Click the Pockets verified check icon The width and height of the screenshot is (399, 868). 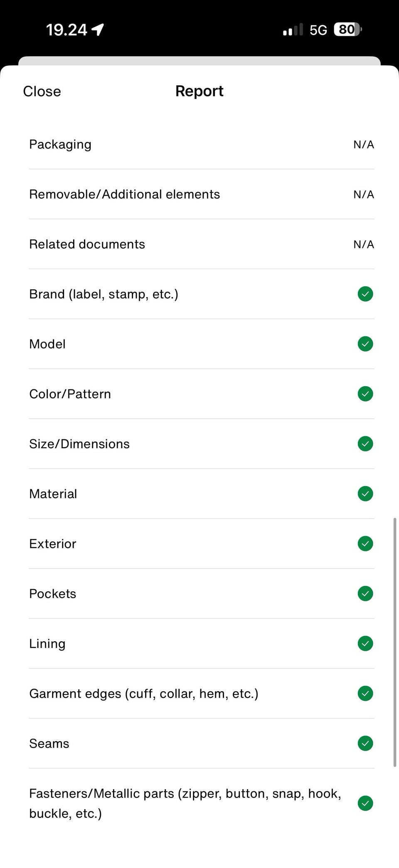click(365, 593)
